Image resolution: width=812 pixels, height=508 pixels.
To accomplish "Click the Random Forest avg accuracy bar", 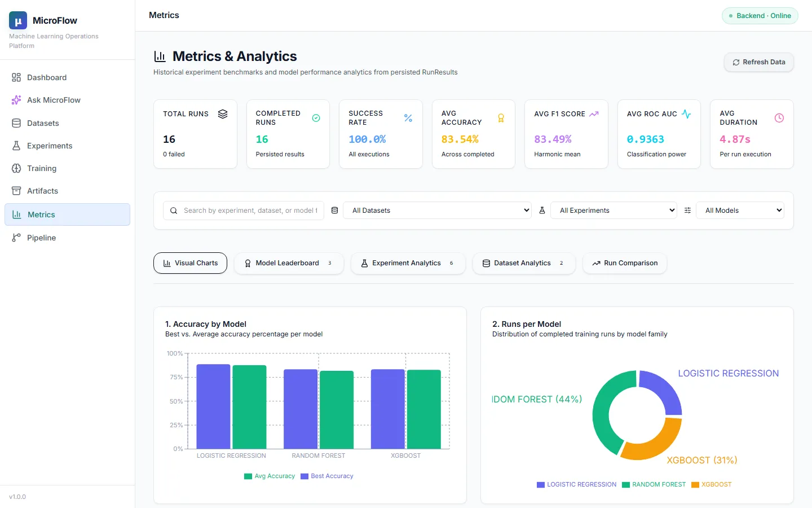I will [337, 410].
